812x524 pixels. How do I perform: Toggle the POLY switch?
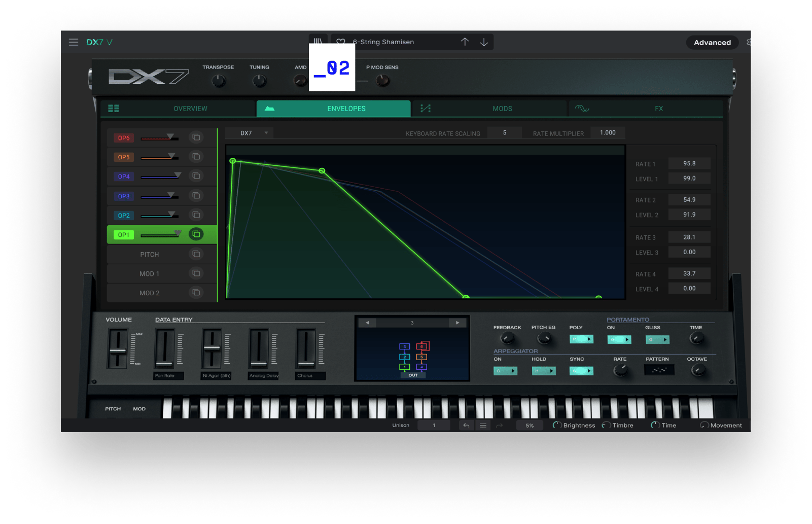pos(581,339)
